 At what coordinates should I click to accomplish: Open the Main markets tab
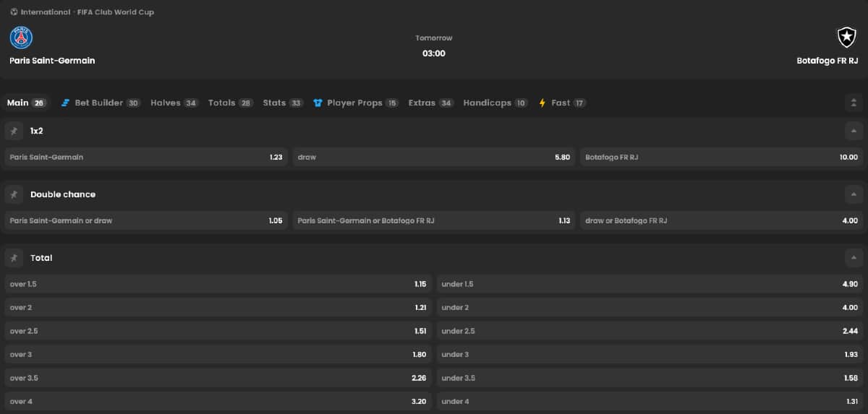[x=27, y=103]
